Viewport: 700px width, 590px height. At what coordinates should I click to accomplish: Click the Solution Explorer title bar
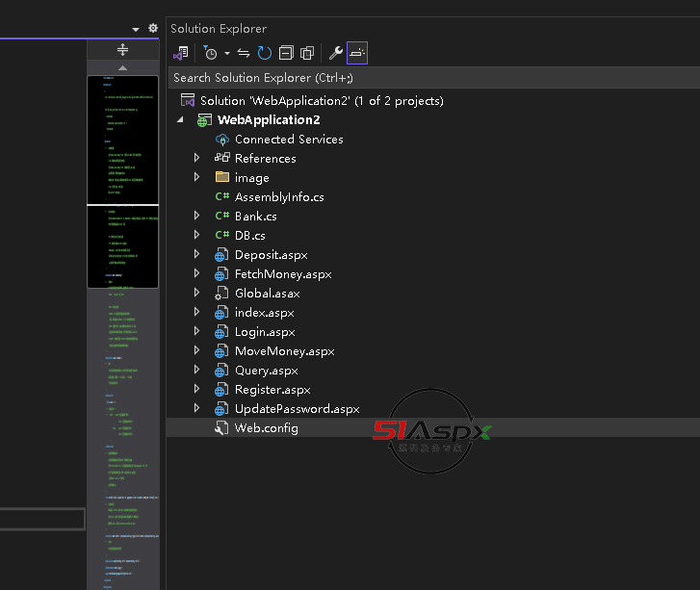coord(434,29)
